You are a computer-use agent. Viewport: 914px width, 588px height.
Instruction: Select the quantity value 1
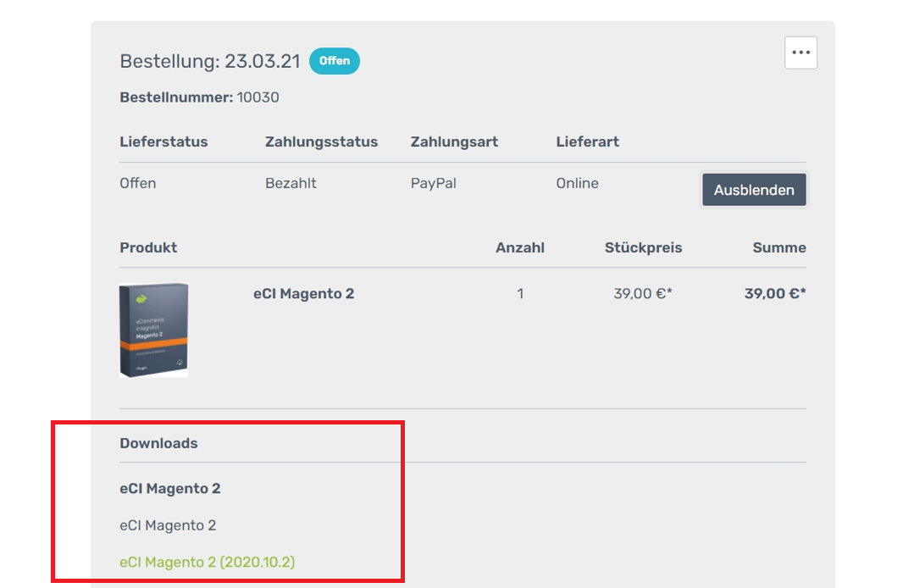click(x=520, y=293)
